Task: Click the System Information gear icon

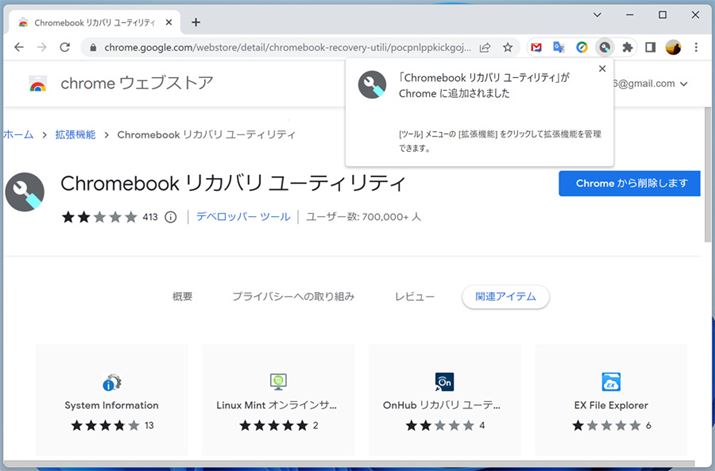Action: (x=112, y=382)
